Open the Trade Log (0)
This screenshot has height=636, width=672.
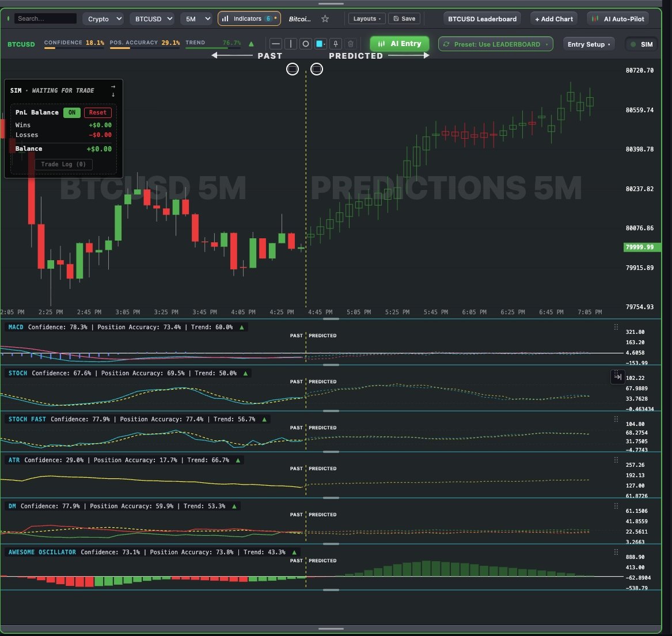pyautogui.click(x=63, y=164)
